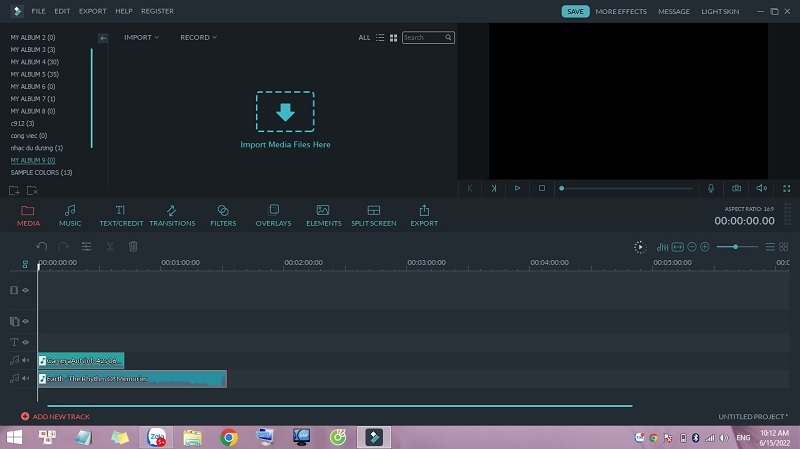The image size is (800, 449).
Task: Select the Earth Rhythm Of Memories clip
Action: (132, 379)
